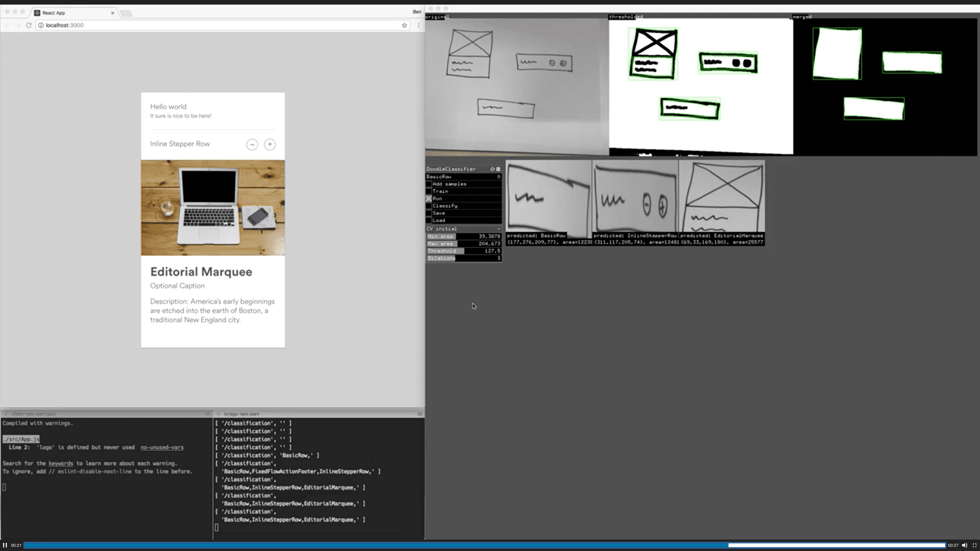Open Chrome's three-dot menu
This screenshot has width=980, height=551.
pos(418,25)
